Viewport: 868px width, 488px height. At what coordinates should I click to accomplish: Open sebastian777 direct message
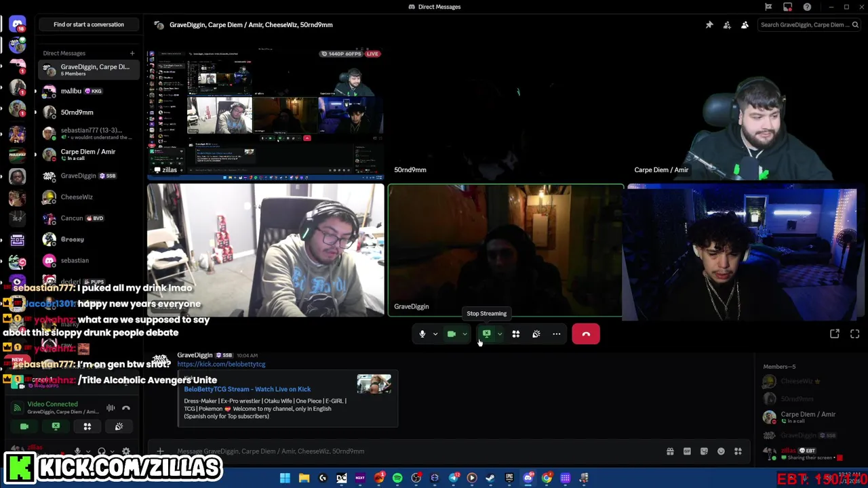tap(89, 133)
